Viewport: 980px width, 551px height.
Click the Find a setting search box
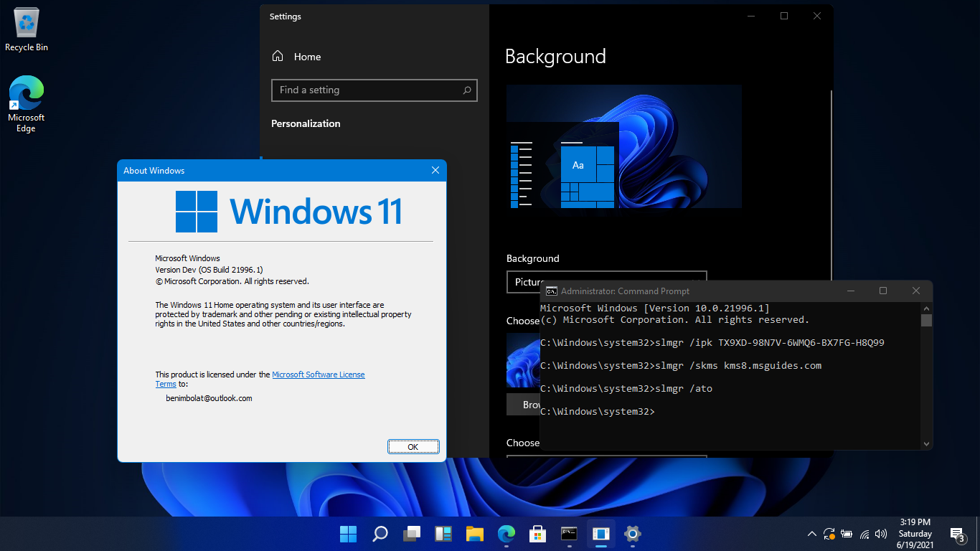tap(374, 90)
